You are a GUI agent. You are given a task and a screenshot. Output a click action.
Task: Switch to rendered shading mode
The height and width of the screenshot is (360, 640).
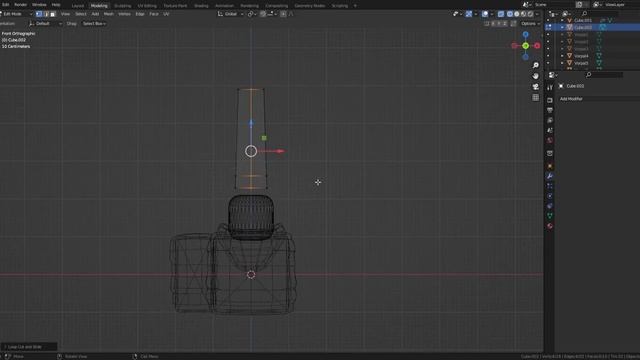pyautogui.click(x=531, y=14)
